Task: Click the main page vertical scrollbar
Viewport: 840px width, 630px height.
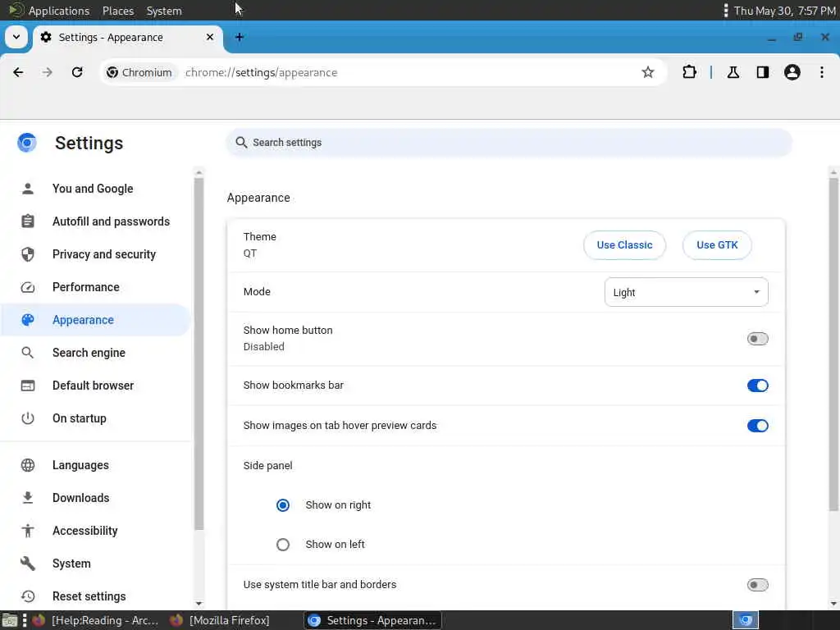Action: 833,344
